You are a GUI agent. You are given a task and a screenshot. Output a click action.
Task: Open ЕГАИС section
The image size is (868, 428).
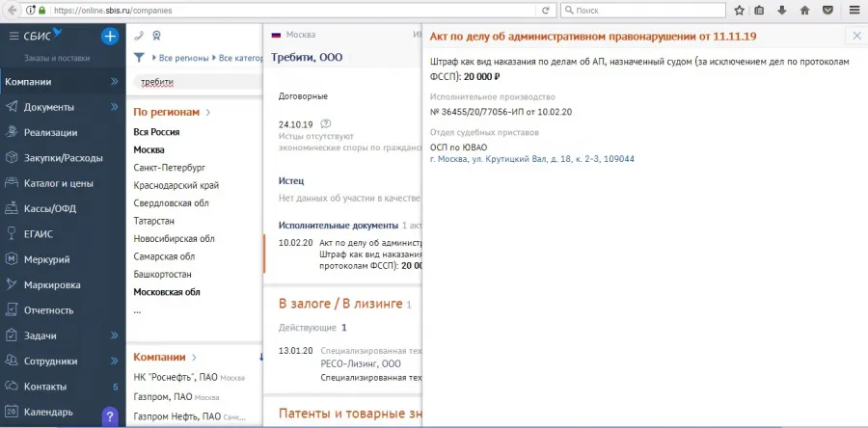(39, 234)
